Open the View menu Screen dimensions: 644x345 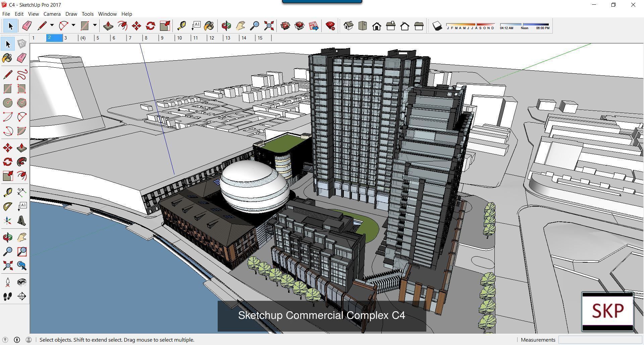33,14
